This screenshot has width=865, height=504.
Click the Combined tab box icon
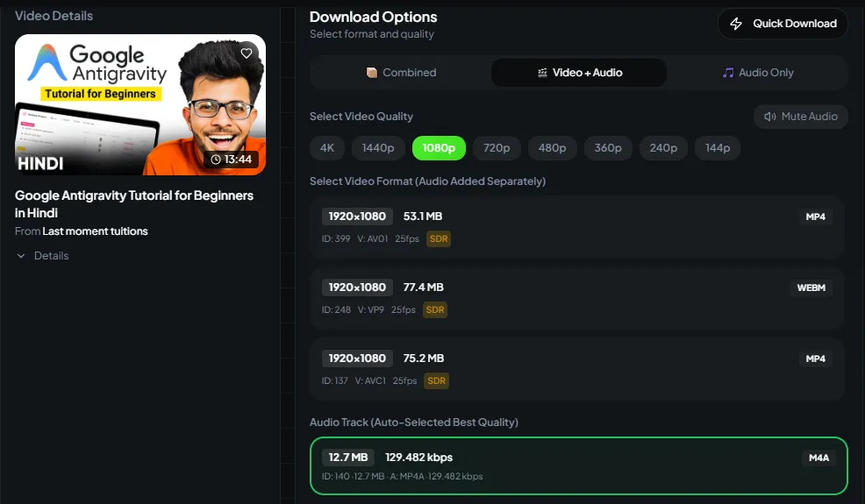[x=372, y=73]
